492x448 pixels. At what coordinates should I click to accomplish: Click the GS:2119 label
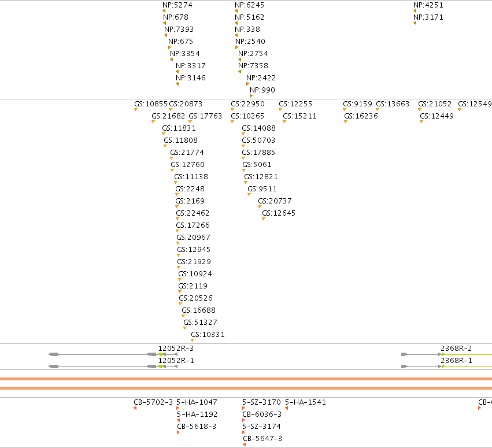(193, 286)
